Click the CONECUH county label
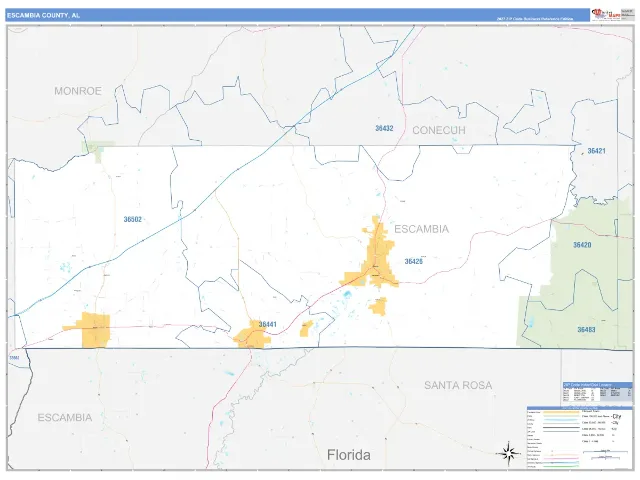This screenshot has width=640, height=480. (x=439, y=130)
